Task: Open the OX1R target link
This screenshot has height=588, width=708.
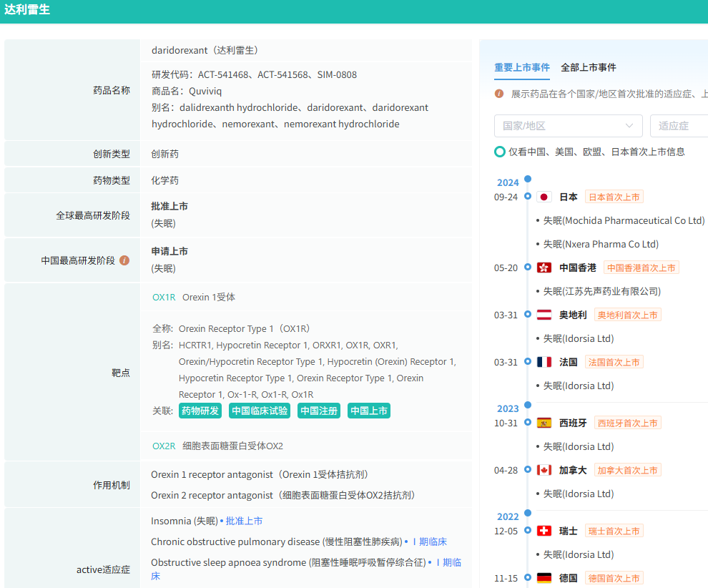Action: coord(164,297)
